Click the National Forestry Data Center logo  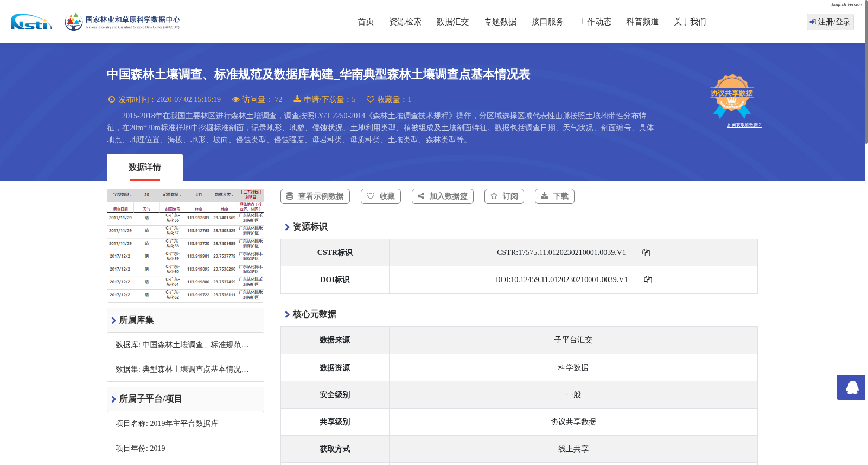122,22
